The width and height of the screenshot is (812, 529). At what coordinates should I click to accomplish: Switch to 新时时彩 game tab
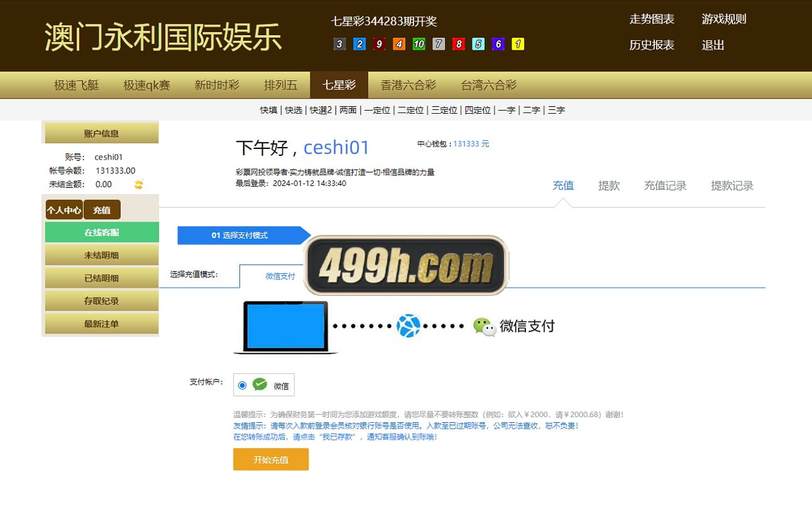click(x=217, y=85)
